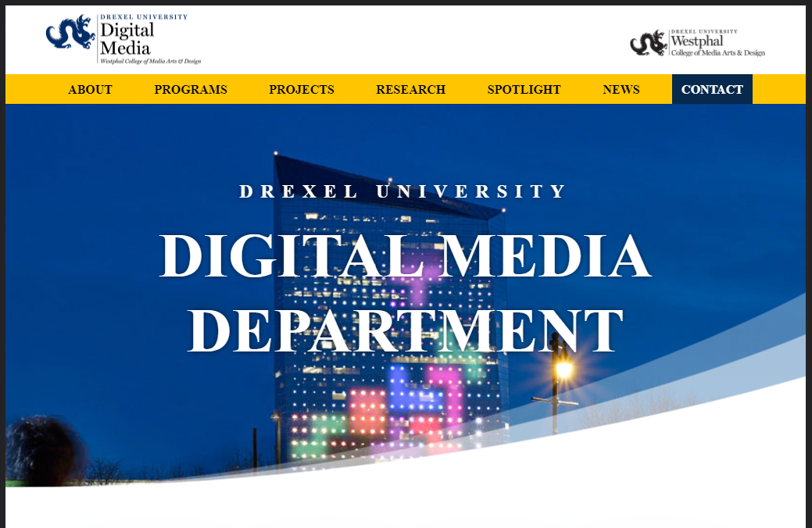Open the Spotlight navigation item
The image size is (812, 528).
524,90
